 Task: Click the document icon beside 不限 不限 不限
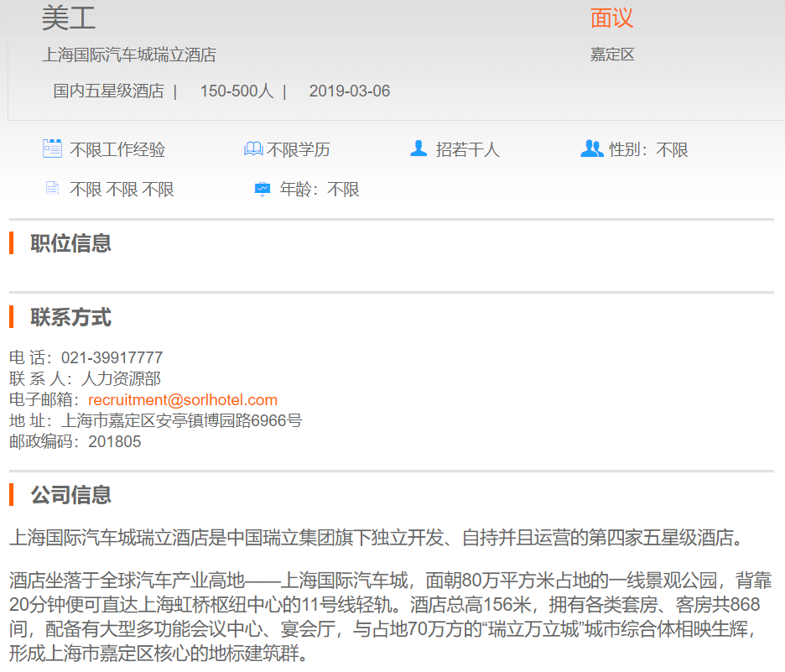[52, 189]
